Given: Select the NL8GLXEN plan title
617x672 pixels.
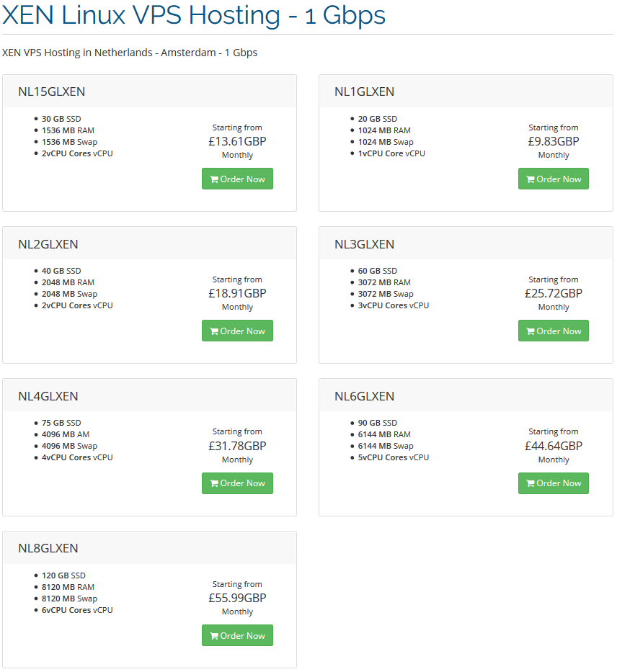Looking at the screenshot, I should 48,549.
